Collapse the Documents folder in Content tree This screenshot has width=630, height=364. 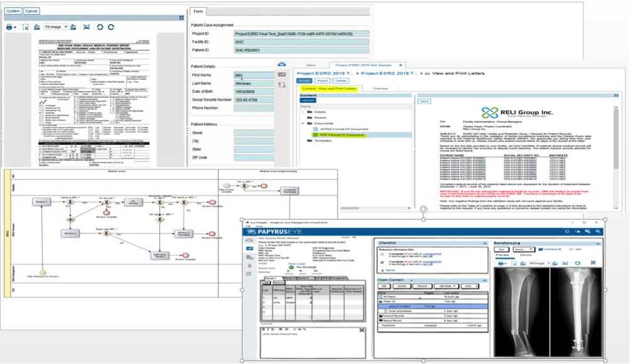(x=303, y=123)
